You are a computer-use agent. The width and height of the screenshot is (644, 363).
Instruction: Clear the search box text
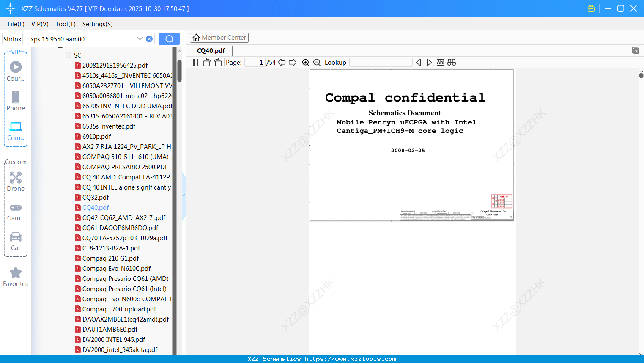(x=149, y=39)
